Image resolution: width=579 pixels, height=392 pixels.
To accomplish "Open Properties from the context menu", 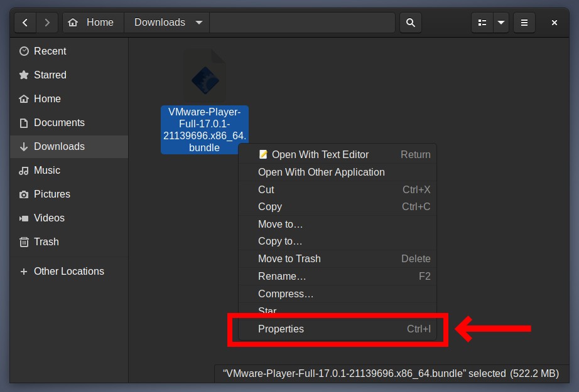I will (337, 329).
